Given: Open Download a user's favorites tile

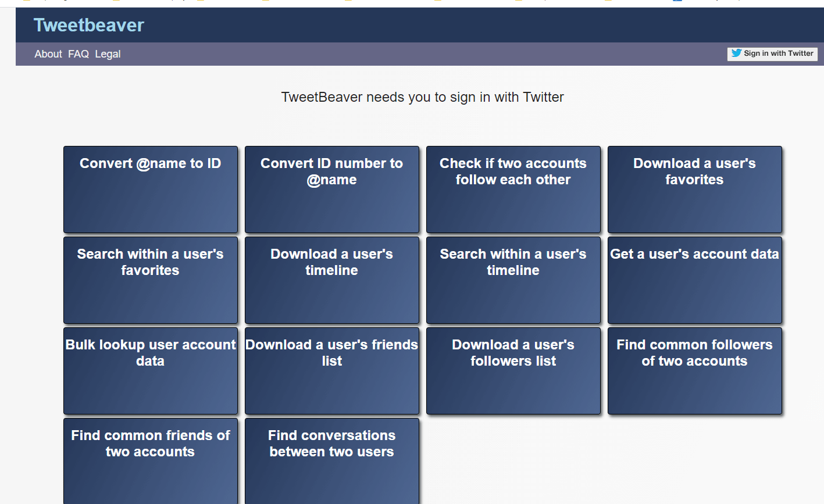Looking at the screenshot, I should coord(695,190).
